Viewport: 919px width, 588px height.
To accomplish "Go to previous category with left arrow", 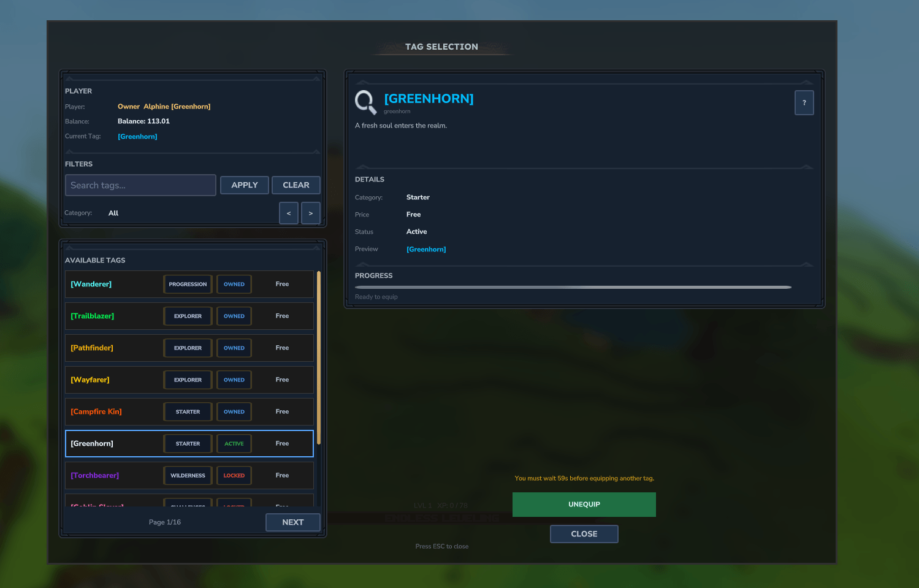I will (289, 213).
